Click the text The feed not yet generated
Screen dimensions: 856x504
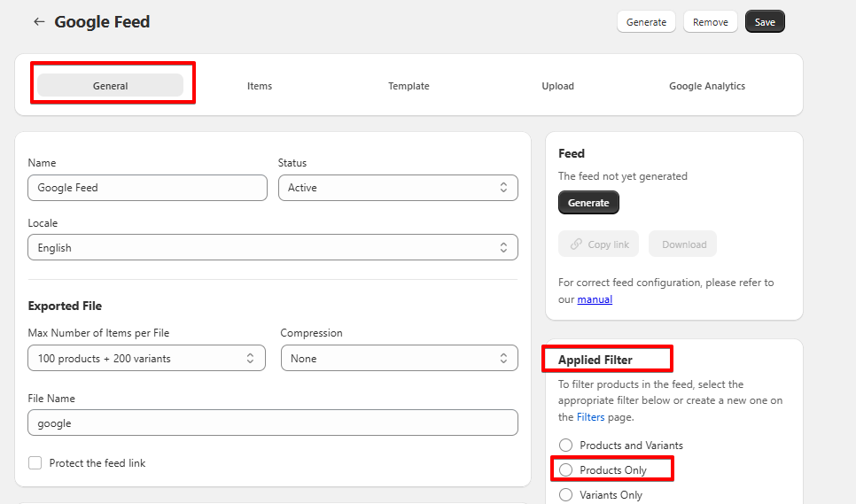[x=623, y=176]
